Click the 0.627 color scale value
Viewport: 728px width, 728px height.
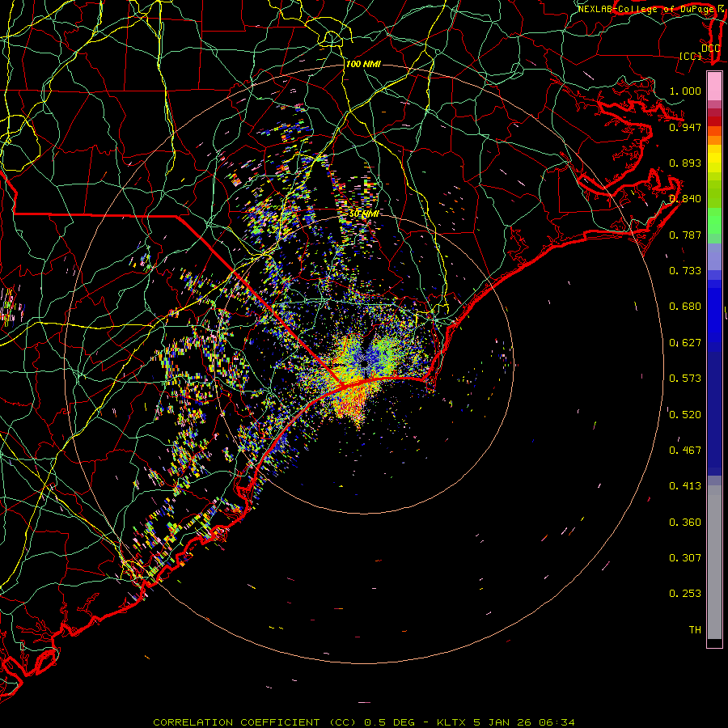[x=685, y=343]
